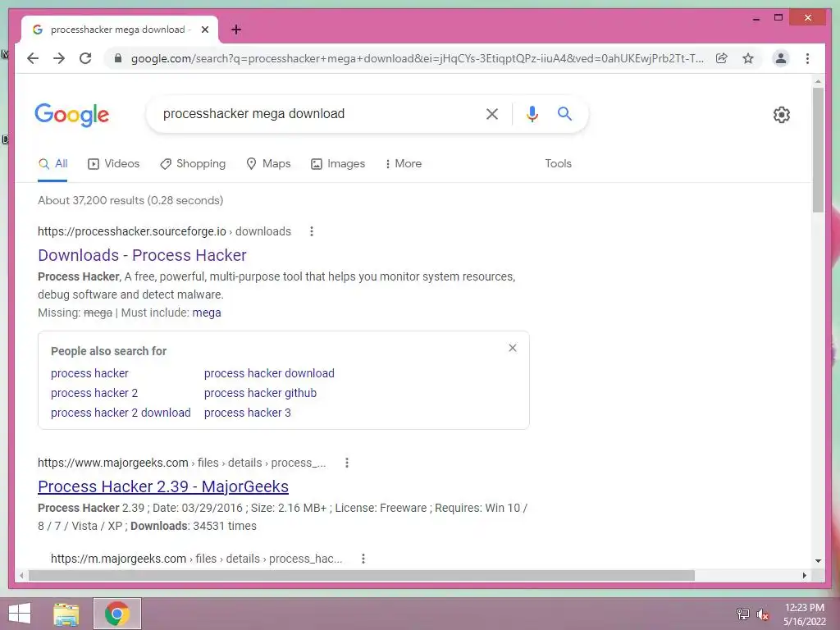
Task: Clear the search box text
Action: [492, 113]
